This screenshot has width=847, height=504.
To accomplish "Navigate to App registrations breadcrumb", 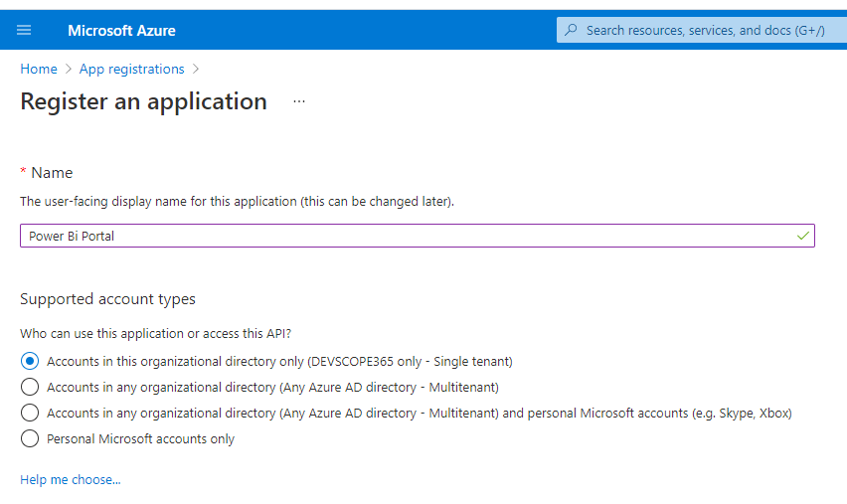I will (x=131, y=69).
